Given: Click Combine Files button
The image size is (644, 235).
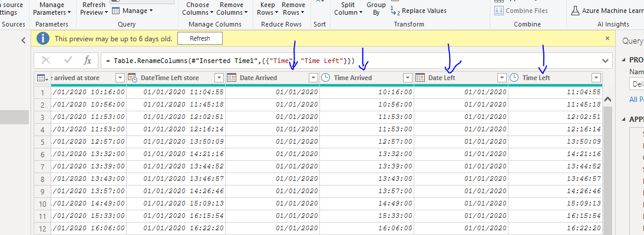Looking at the screenshot, I should [x=521, y=11].
